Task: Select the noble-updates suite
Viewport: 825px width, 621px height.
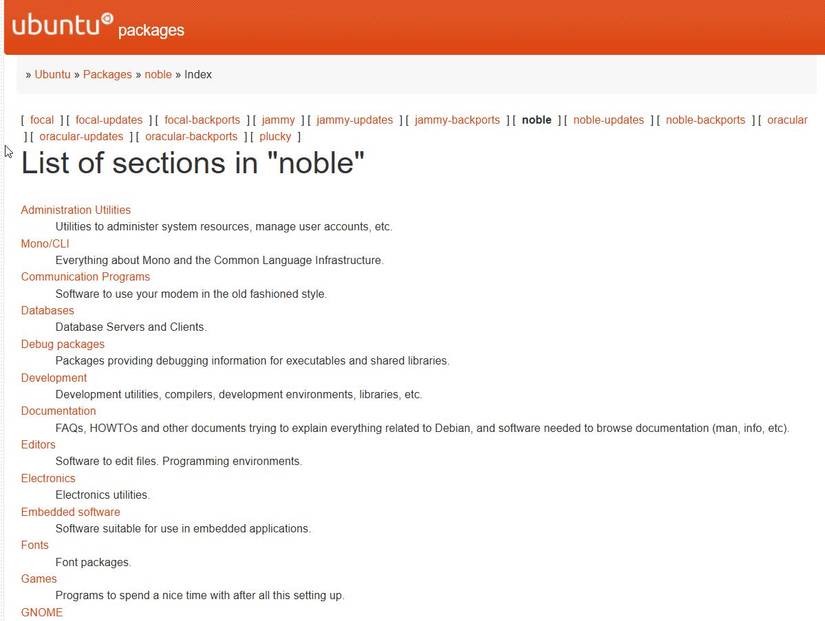Action: pos(608,120)
